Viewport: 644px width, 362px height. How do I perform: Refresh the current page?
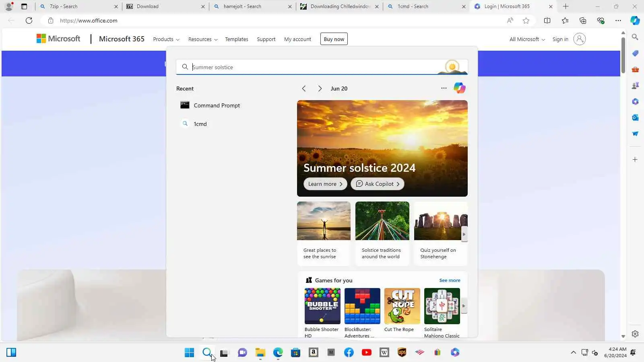click(x=29, y=21)
